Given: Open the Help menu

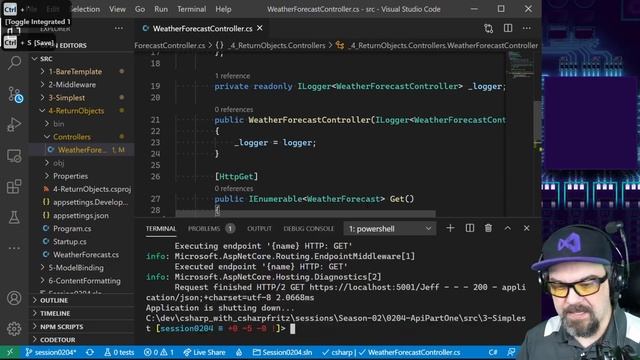Looking at the screenshot, I should pos(223,9).
